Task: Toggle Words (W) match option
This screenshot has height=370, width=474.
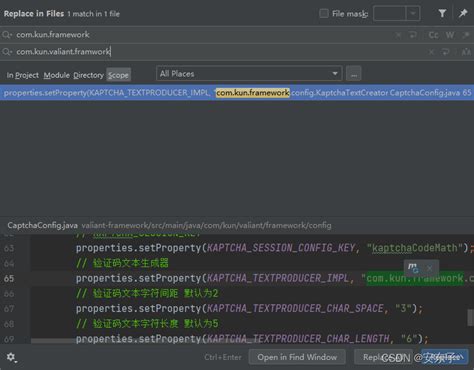Action: pos(450,35)
